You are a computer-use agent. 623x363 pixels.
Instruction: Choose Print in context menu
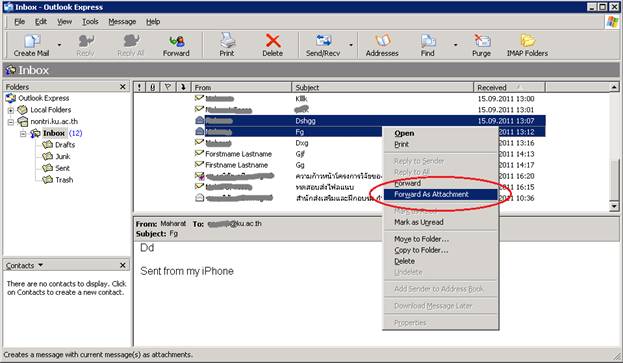pos(441,145)
